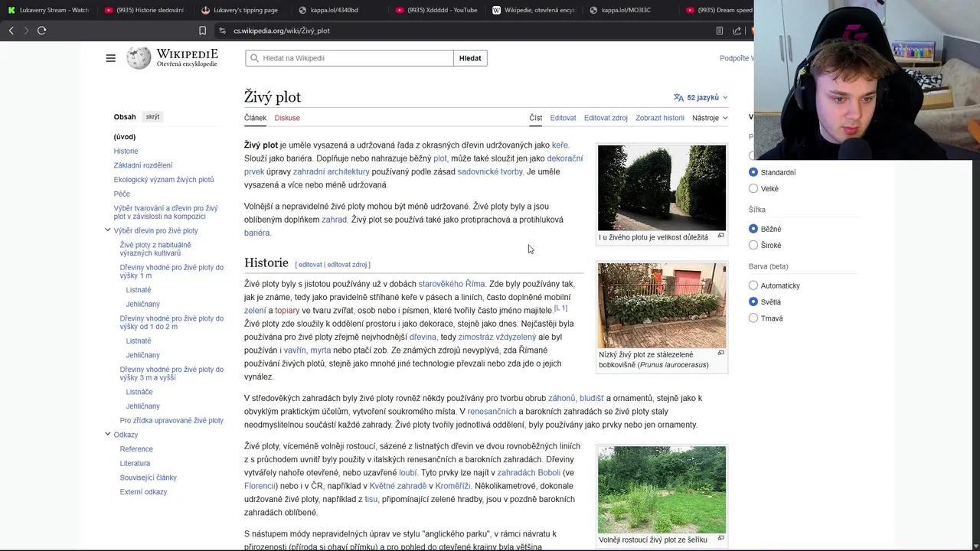Screen dimensions: 980x551
Task: Open footnote reference L 1
Action: tap(560, 308)
